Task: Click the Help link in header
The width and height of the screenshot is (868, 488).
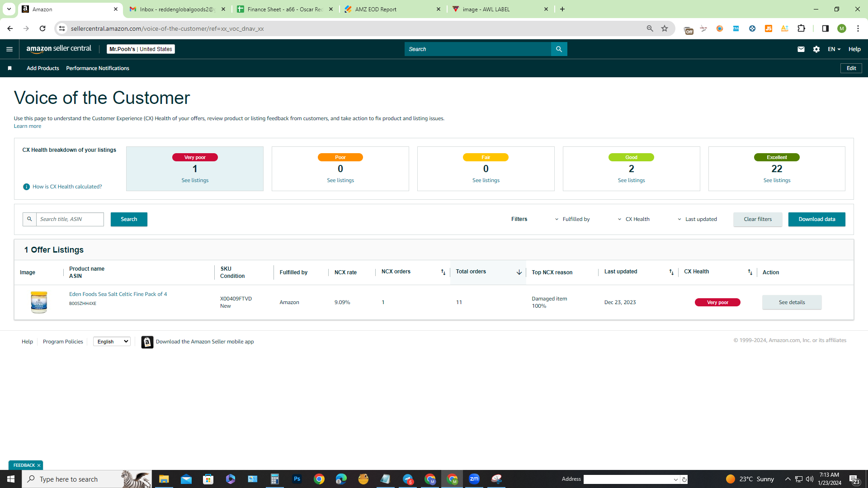Action: click(854, 49)
